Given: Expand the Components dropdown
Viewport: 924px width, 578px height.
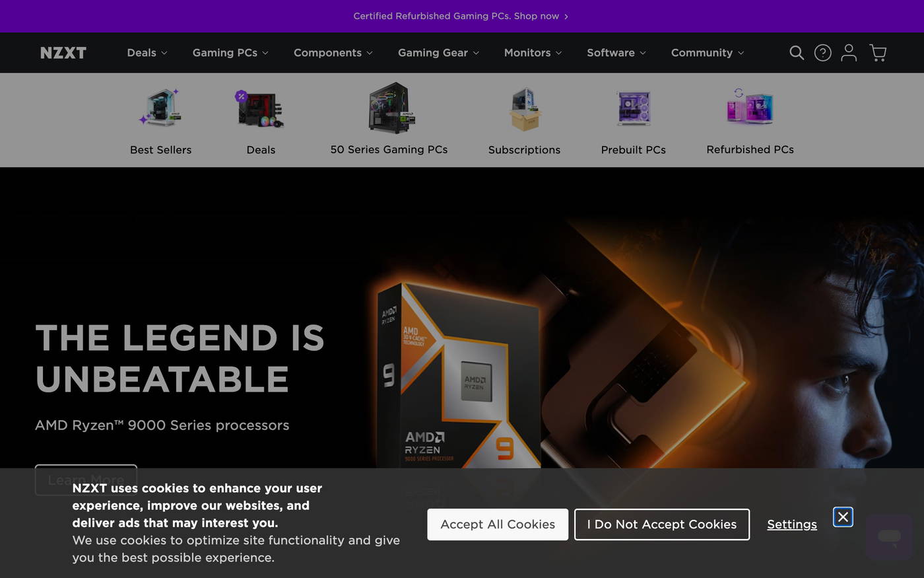Looking at the screenshot, I should [x=333, y=52].
